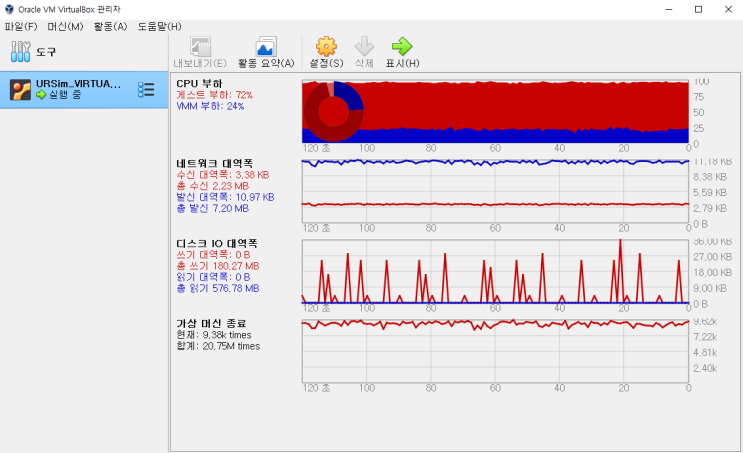
Task: Click 총 수신 2.23 MB text
Action: (212, 186)
